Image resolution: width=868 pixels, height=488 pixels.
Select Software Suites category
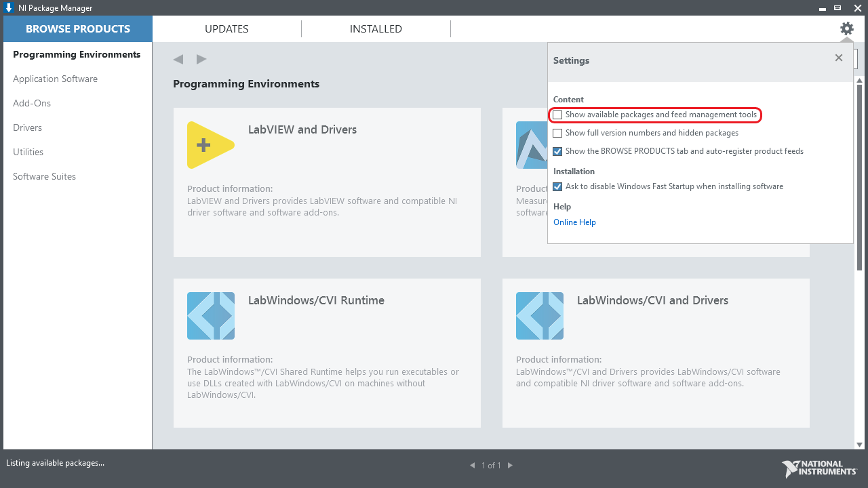(x=44, y=176)
